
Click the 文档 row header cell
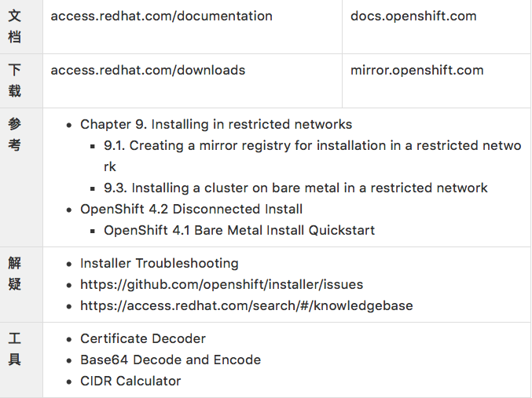tap(21, 27)
